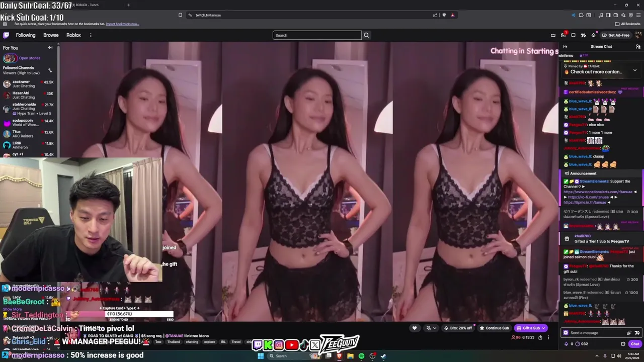Open LIRIK channel in sidebar
Image resolution: width=644 pixels, height=362 pixels.
(x=29, y=145)
